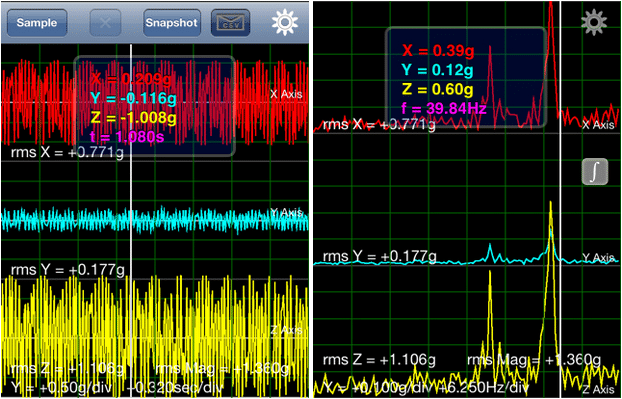Open settings gear in time-domain view
This screenshot has width=622, height=399.
[x=284, y=22]
